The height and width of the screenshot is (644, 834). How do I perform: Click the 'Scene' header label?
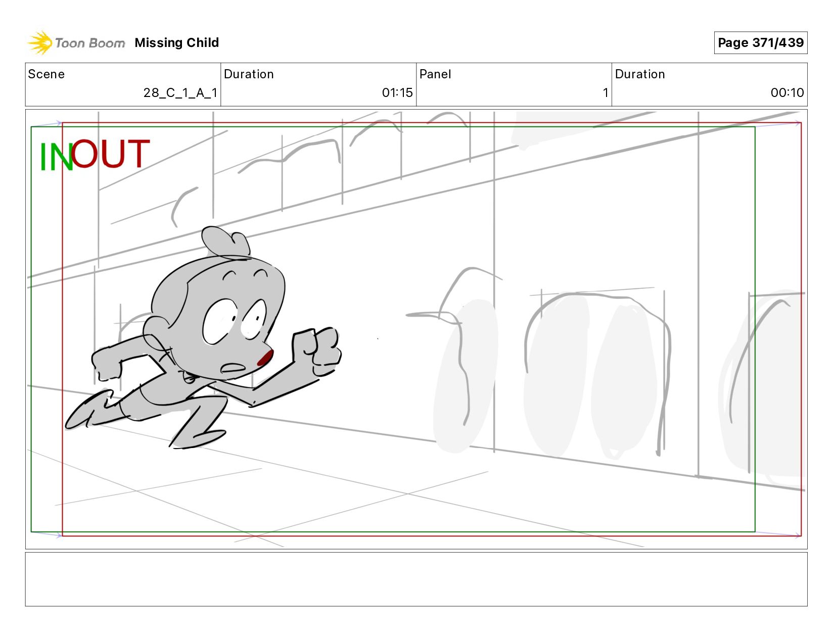coord(47,74)
